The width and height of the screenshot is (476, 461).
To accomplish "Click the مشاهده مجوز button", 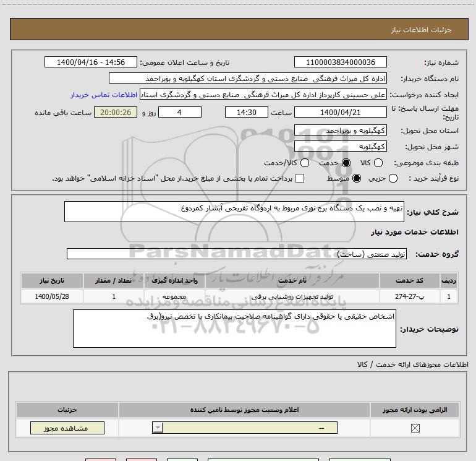I will 67,428.
